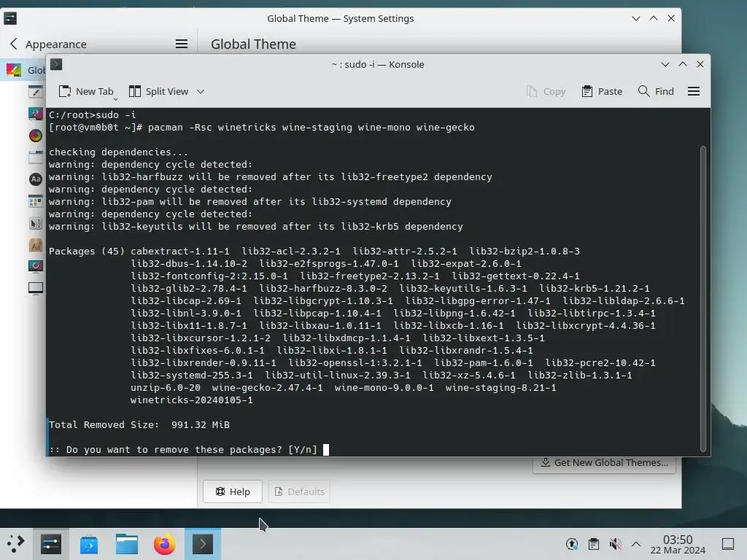Open the clock showing 03:50
The image size is (747, 560).
[678, 544]
